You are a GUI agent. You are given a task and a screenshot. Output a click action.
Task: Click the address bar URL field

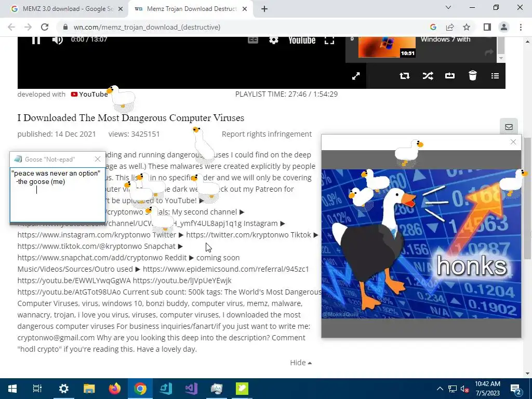click(244, 27)
